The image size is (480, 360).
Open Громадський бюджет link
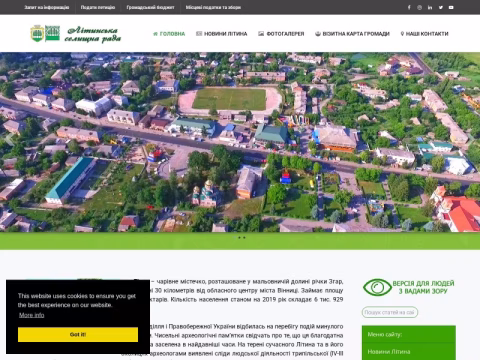[150, 7]
